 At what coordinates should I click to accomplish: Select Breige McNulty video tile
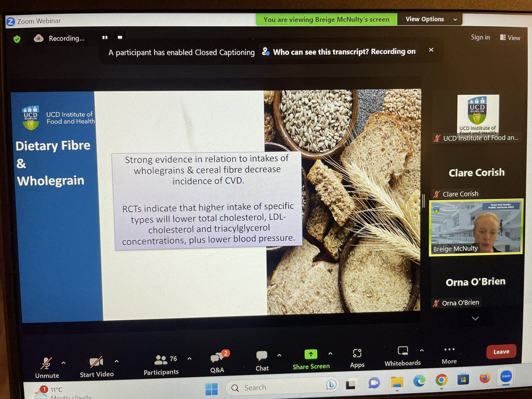point(476,227)
